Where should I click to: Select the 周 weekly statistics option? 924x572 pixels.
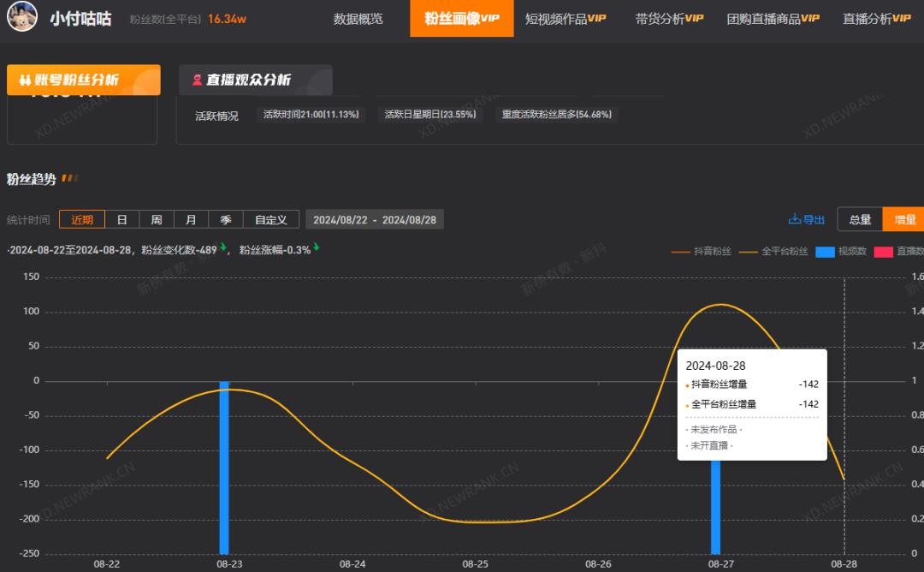pos(157,220)
